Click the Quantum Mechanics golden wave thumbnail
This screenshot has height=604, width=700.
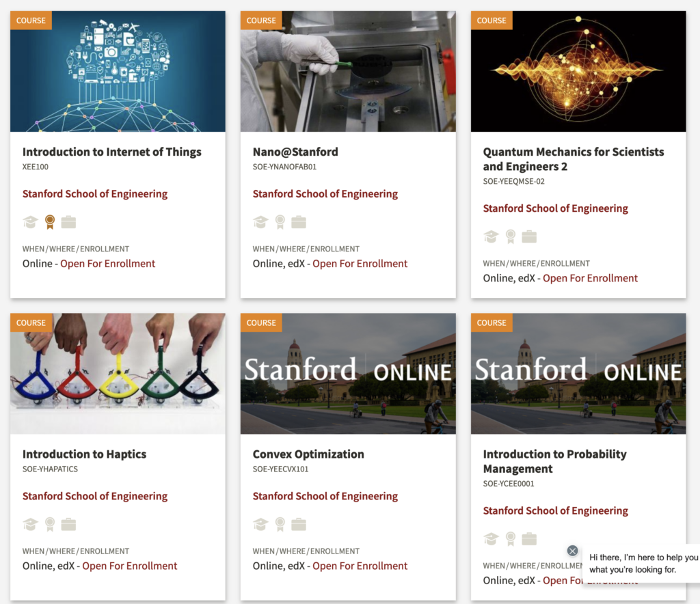[x=578, y=71]
